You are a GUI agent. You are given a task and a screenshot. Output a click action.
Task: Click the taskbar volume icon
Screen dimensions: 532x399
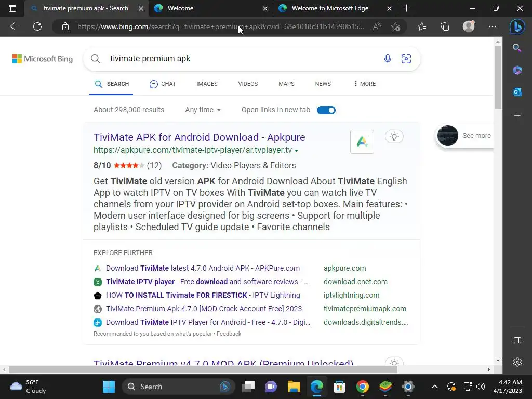click(x=480, y=387)
